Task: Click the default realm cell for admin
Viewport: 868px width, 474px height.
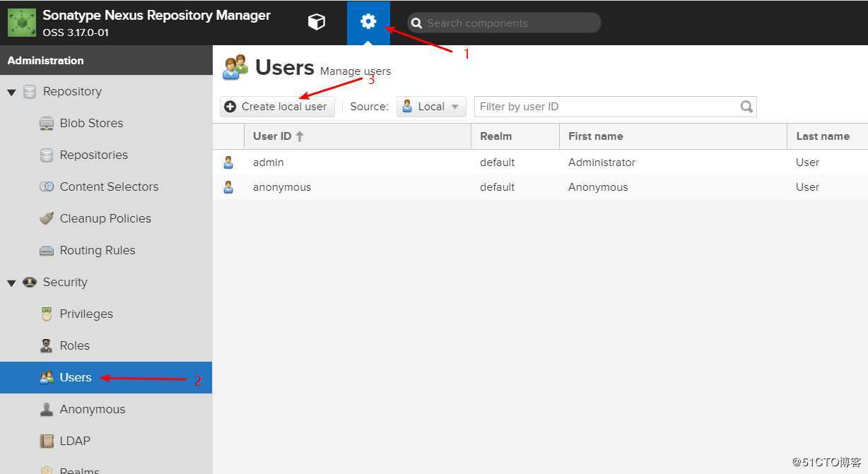Action: tap(497, 162)
